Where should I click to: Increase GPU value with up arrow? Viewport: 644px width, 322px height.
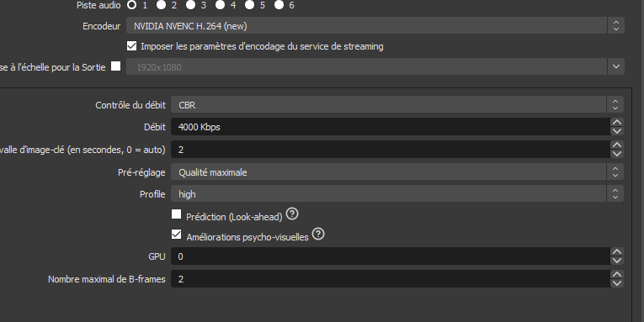pyautogui.click(x=617, y=251)
